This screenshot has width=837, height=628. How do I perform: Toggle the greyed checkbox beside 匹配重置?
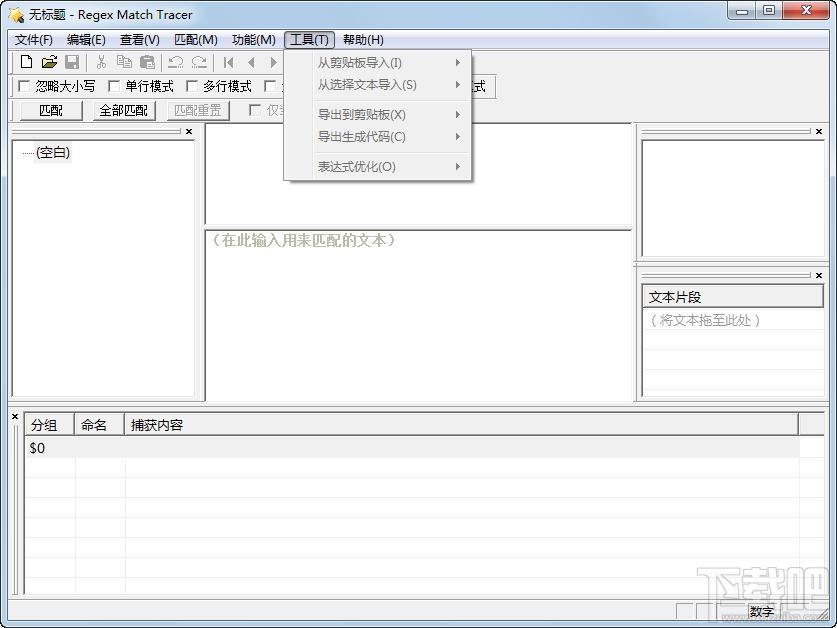tap(255, 110)
